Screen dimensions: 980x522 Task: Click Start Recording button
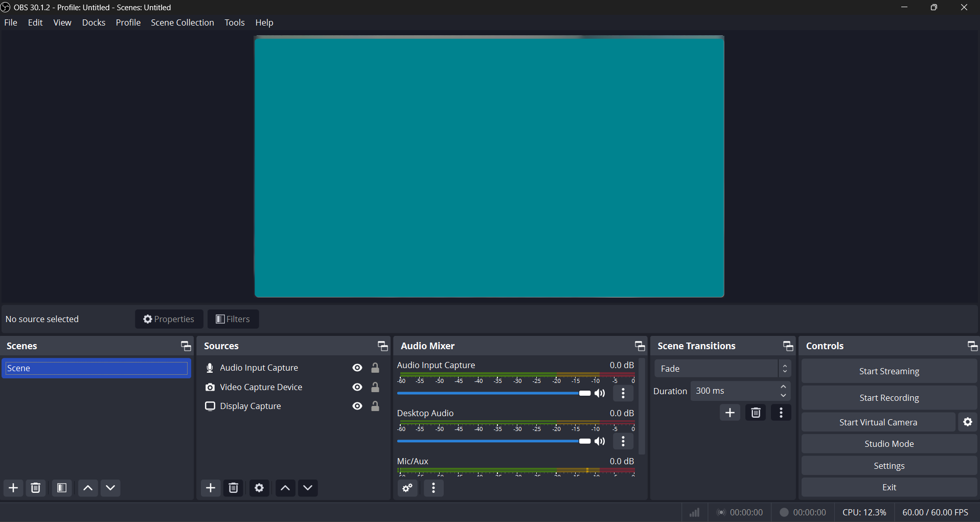pos(888,397)
